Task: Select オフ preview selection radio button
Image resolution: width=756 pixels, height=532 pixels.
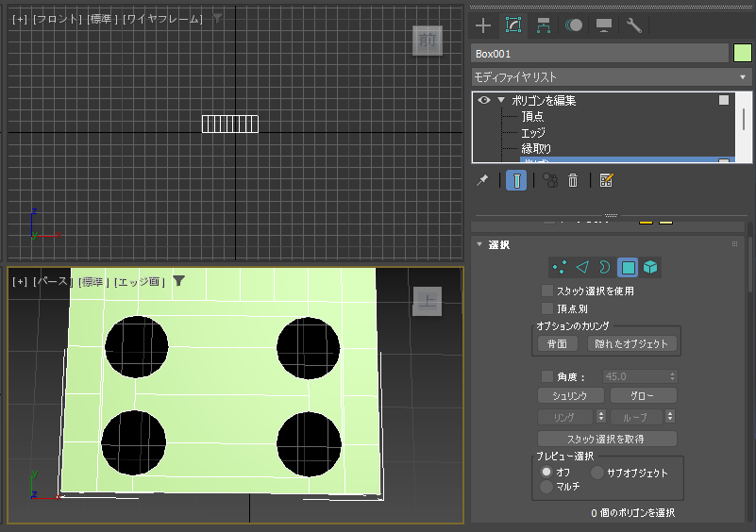Action: 546,472
